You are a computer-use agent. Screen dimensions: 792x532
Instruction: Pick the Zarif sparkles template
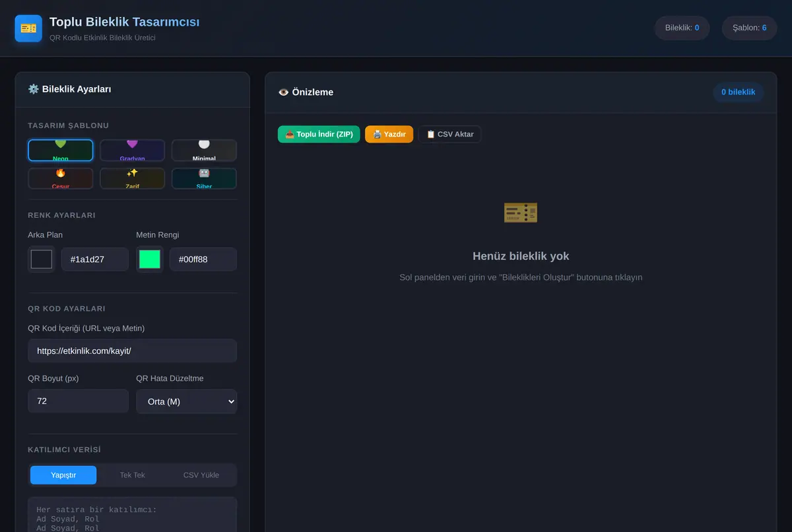point(132,178)
